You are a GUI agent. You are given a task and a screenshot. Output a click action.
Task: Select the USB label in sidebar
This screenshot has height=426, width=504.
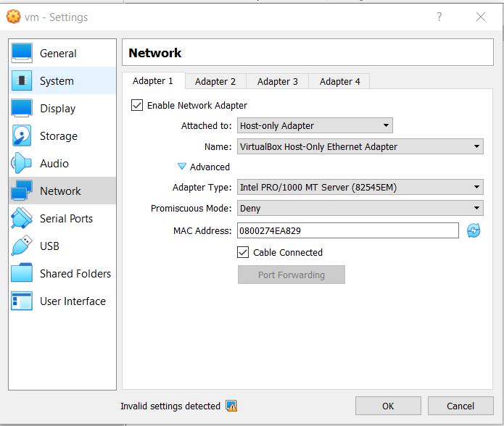coord(49,246)
